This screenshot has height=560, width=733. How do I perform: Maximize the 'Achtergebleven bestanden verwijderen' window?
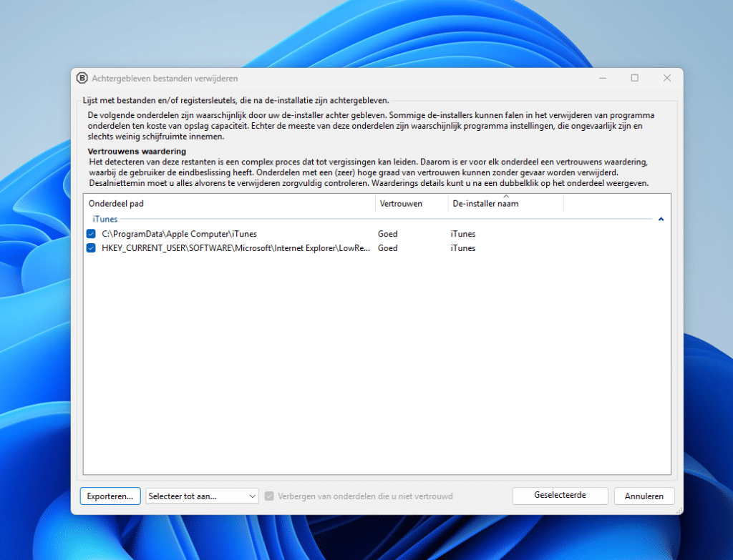[634, 78]
